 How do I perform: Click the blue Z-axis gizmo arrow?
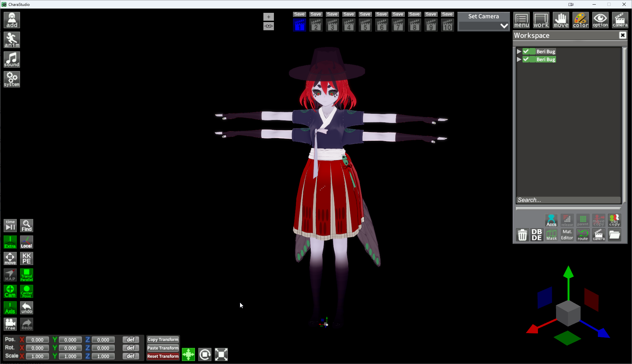coord(603,333)
